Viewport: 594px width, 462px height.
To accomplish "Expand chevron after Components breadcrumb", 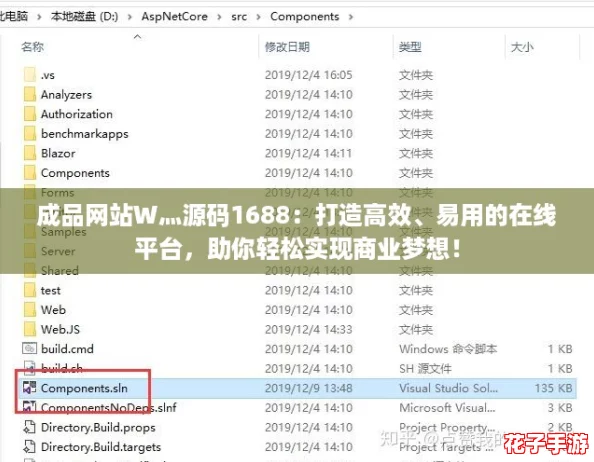I will coord(351,17).
